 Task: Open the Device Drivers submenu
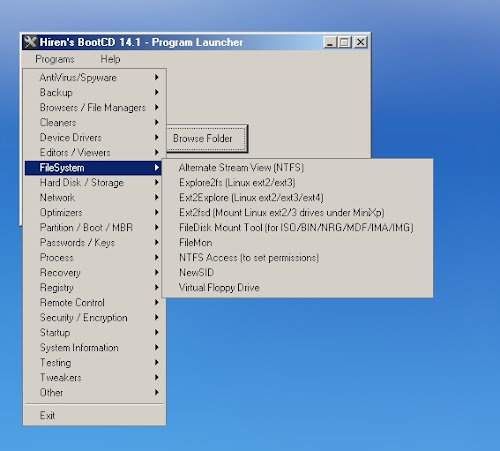tap(93, 137)
